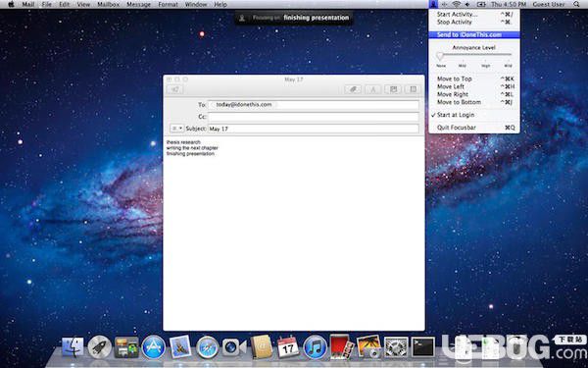Click the battery status icon
Screen dimensions: 588x368
point(481,5)
